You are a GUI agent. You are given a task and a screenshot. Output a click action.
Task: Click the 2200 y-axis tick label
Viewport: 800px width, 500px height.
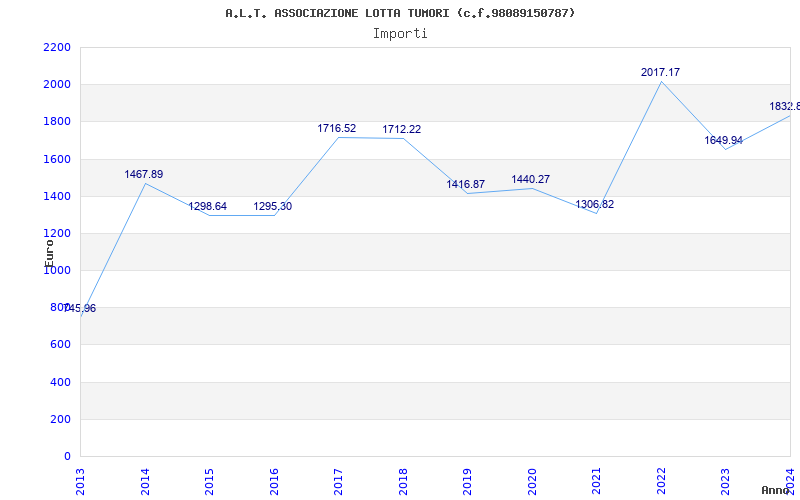[x=57, y=47]
